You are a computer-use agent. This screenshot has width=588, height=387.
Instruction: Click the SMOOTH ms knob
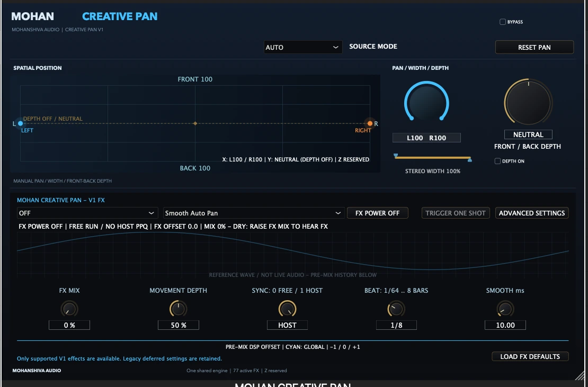pos(505,309)
